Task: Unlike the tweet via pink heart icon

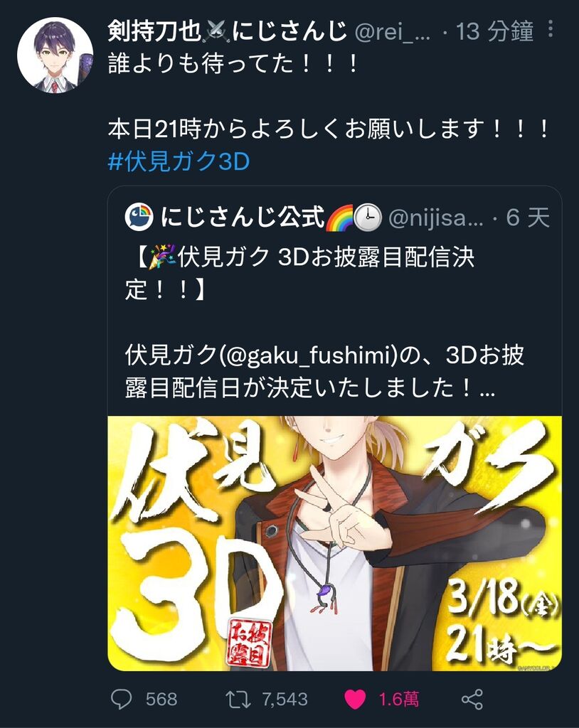Action: pyautogui.click(x=355, y=700)
